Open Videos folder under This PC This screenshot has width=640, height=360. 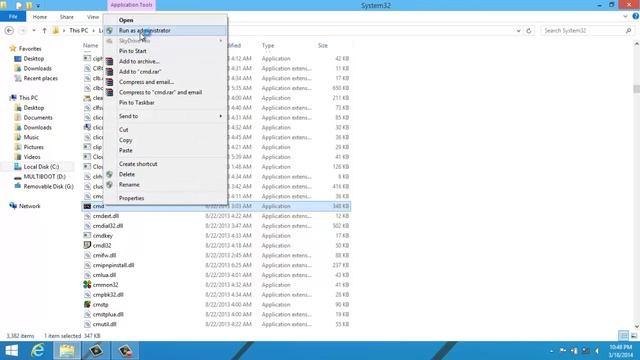coord(32,157)
